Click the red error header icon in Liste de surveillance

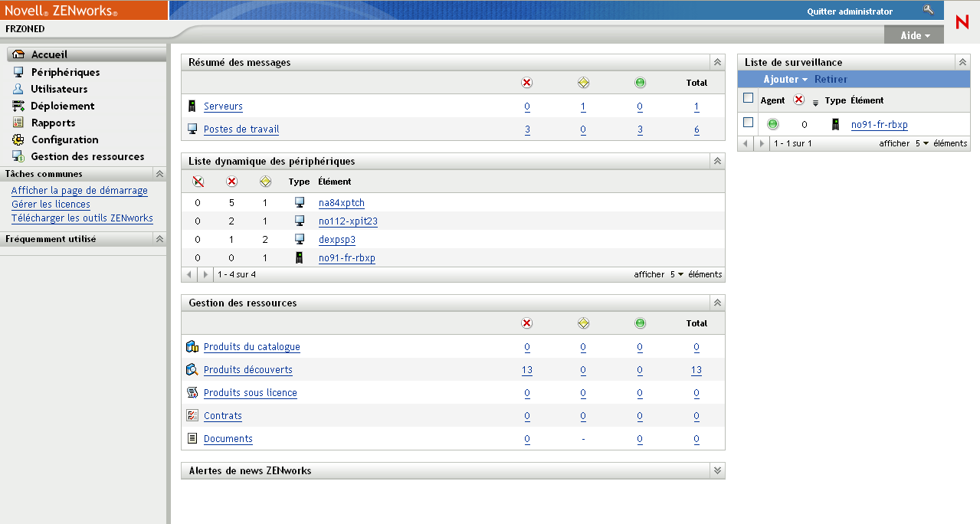pyautogui.click(x=798, y=100)
